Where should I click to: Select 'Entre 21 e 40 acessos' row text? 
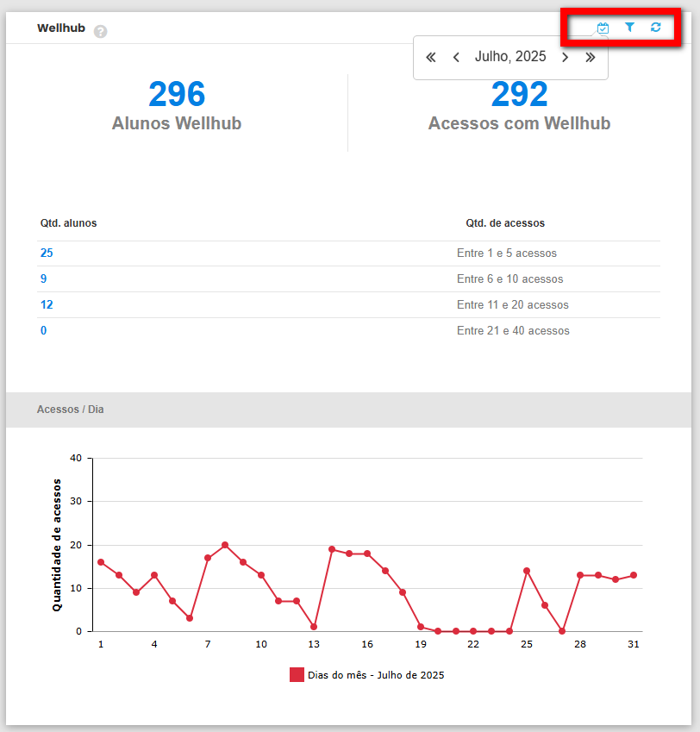click(x=513, y=330)
